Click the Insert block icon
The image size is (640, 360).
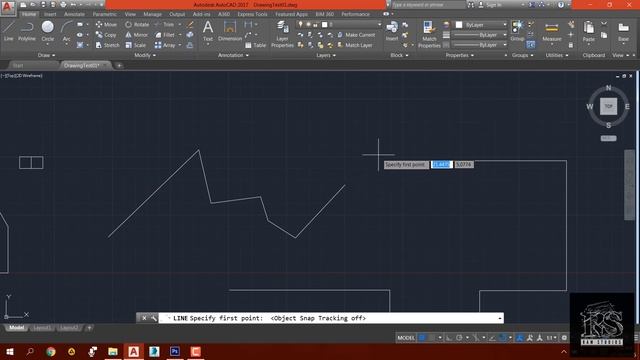click(392, 31)
